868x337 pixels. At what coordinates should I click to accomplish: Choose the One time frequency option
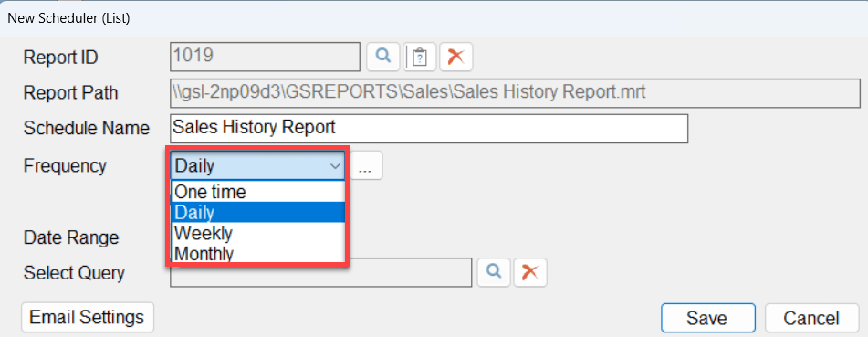[258, 192]
